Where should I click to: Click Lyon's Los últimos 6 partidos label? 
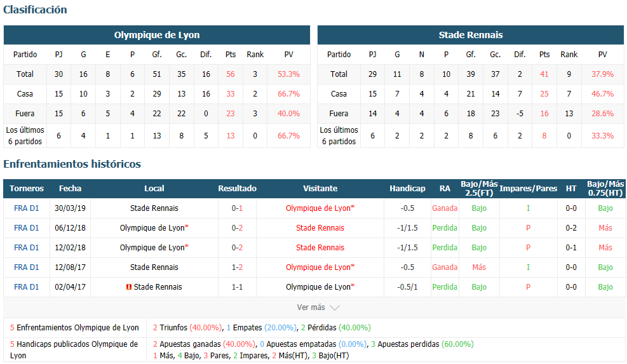coord(25,135)
